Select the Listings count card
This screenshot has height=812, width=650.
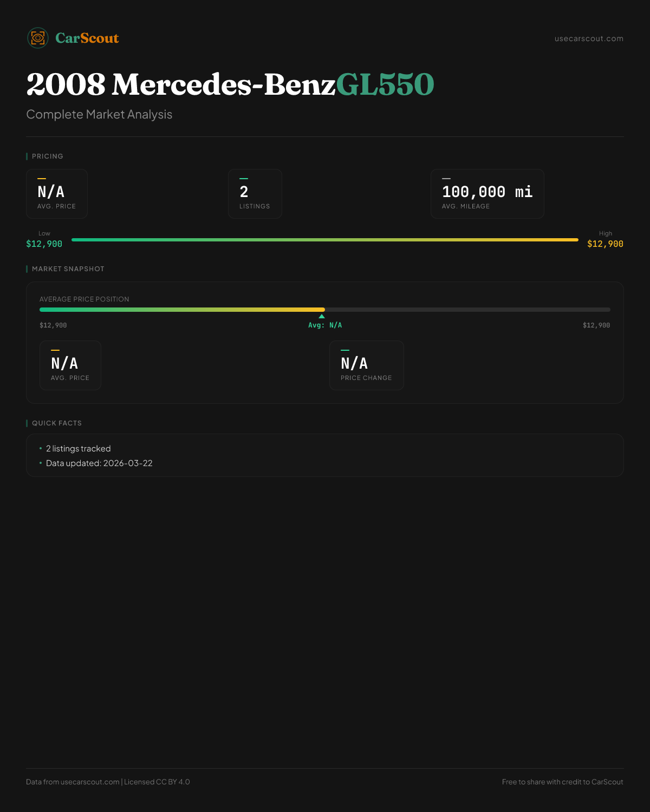tap(255, 194)
